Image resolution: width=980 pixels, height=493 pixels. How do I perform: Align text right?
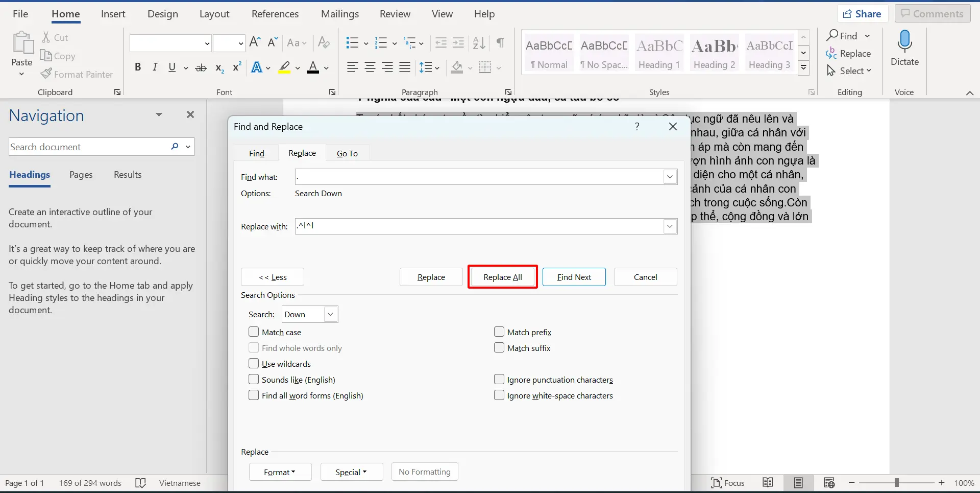coord(387,67)
